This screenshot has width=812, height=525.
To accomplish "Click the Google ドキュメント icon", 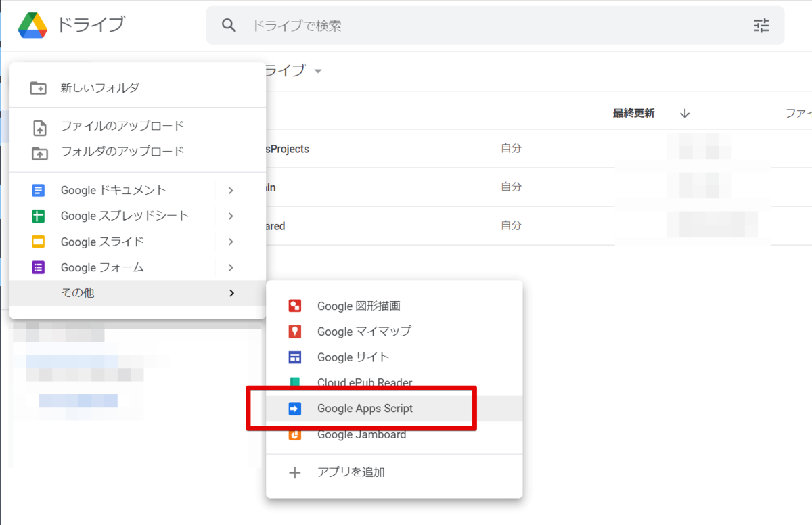I will click(x=39, y=191).
